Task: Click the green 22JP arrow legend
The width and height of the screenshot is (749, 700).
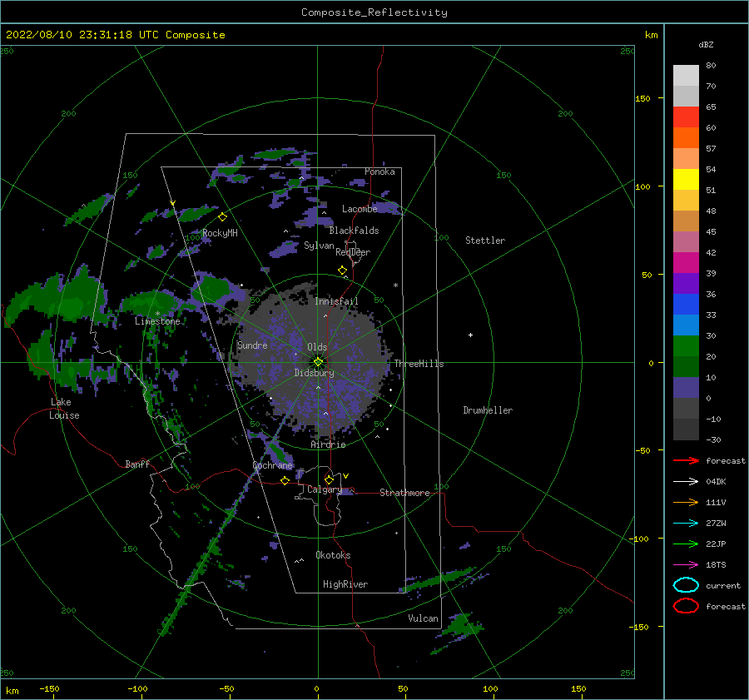Action: [686, 544]
